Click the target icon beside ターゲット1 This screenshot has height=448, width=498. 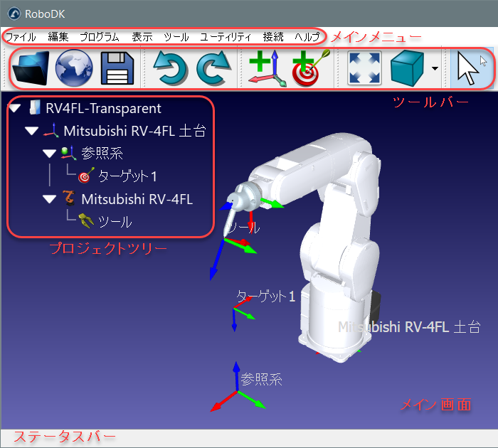pyautogui.click(x=86, y=176)
